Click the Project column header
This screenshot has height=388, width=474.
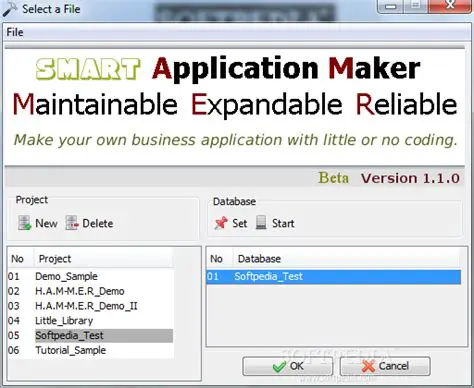pos(103,259)
